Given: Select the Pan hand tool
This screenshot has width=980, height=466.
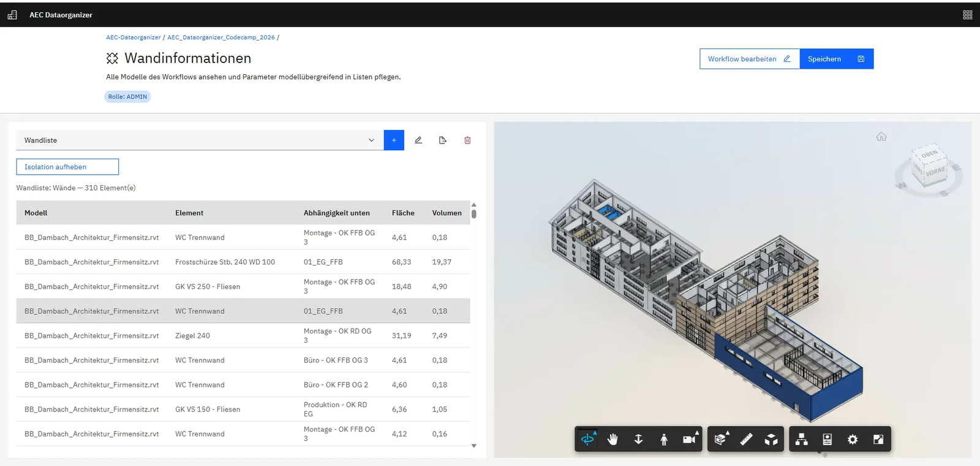Looking at the screenshot, I should click(613, 439).
